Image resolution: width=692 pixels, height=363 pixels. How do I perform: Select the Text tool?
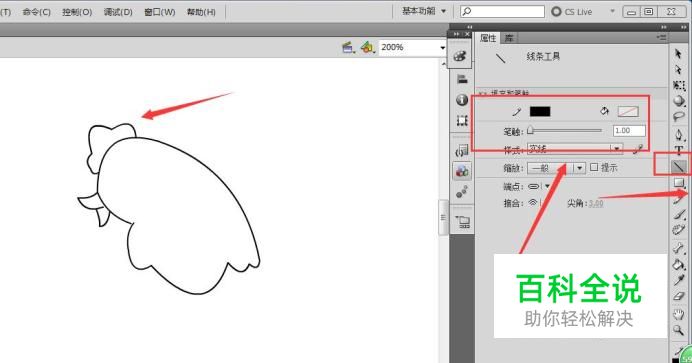[x=679, y=150]
